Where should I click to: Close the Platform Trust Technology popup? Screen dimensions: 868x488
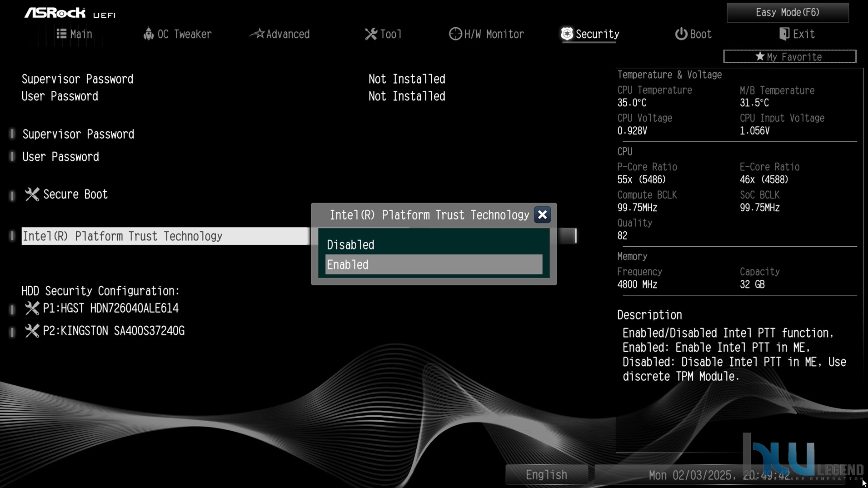(542, 215)
